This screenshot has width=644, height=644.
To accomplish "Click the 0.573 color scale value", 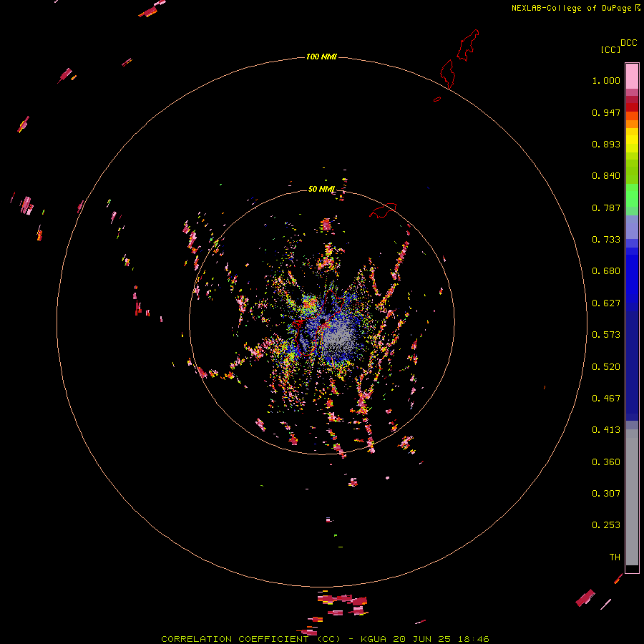I will coord(606,335).
